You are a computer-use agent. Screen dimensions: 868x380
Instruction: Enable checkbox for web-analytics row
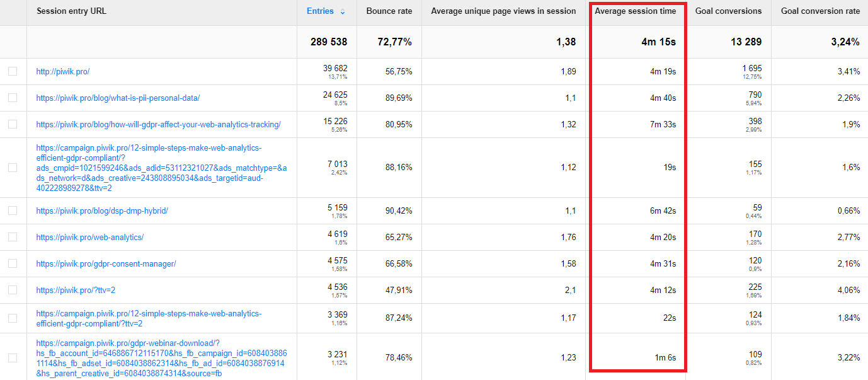pos(13,238)
